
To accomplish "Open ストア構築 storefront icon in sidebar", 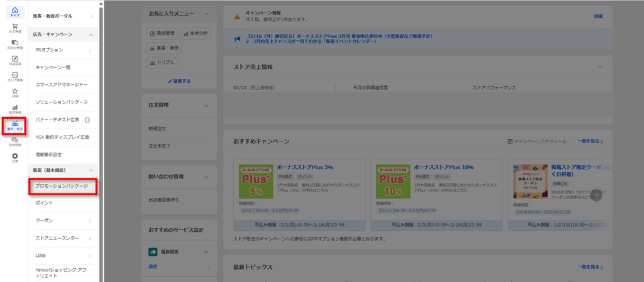I will pyautogui.click(x=15, y=76).
